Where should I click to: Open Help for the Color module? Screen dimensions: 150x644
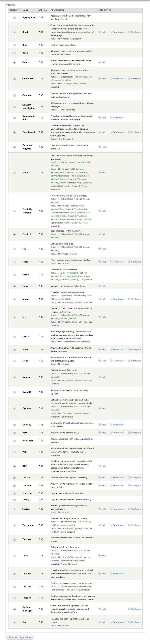(x=103, y=62)
